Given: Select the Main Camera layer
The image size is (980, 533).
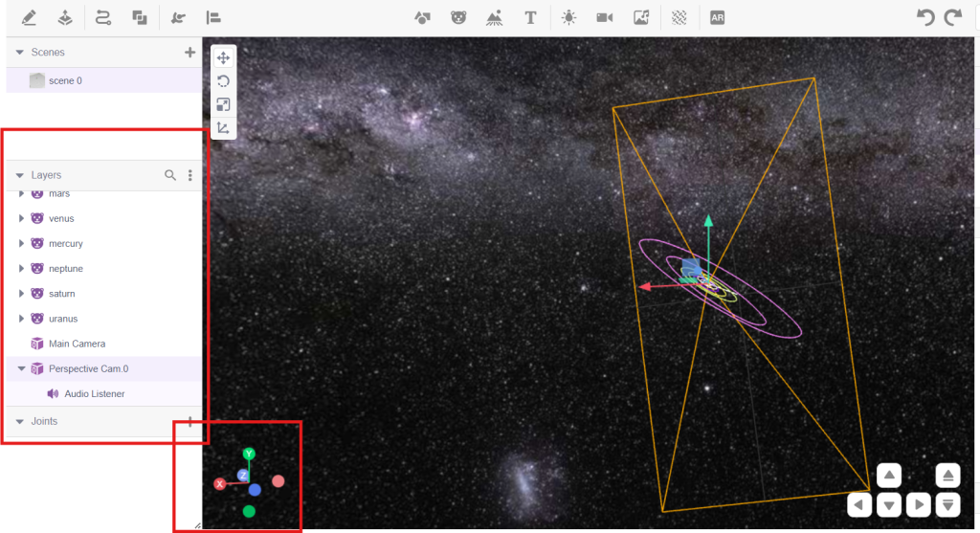Looking at the screenshot, I should click(77, 344).
